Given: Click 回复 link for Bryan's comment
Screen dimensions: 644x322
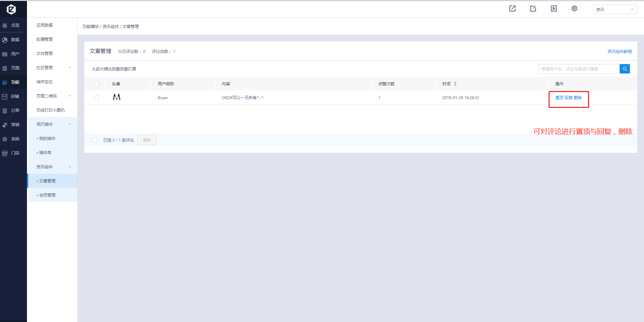Looking at the screenshot, I should pyautogui.click(x=568, y=98).
